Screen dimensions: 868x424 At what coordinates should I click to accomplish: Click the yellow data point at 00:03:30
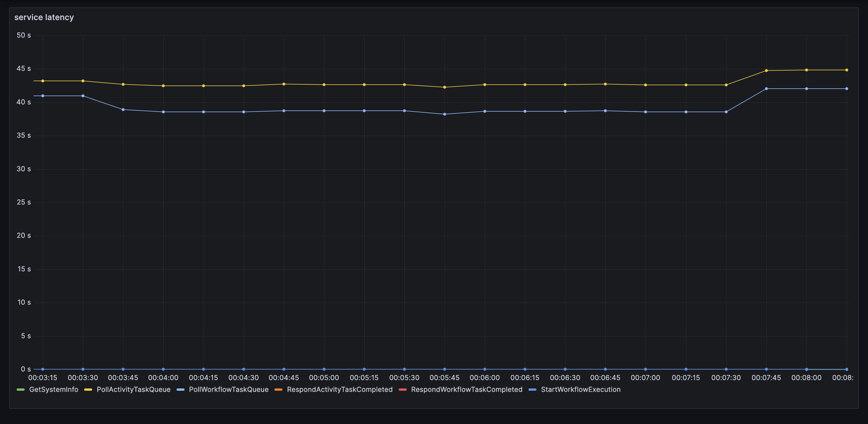pyautogui.click(x=83, y=81)
